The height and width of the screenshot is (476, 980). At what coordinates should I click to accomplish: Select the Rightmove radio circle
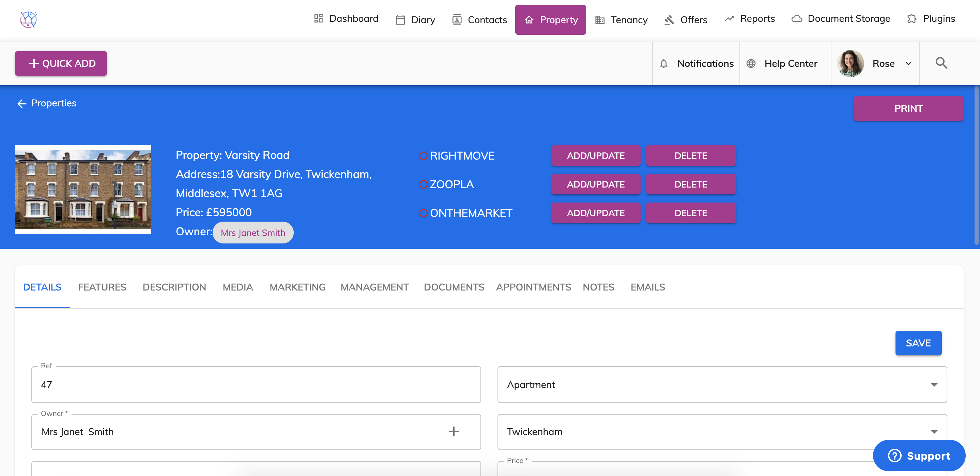point(423,156)
